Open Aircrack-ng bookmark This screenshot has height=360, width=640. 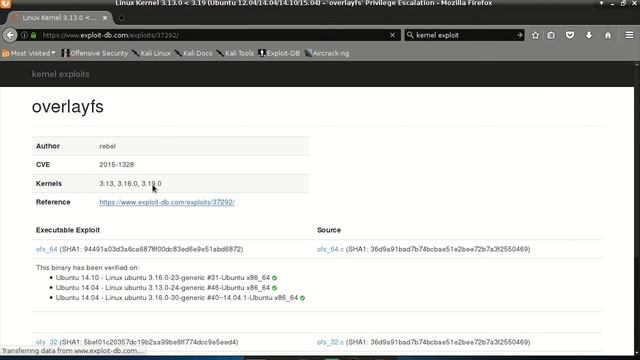[327, 53]
